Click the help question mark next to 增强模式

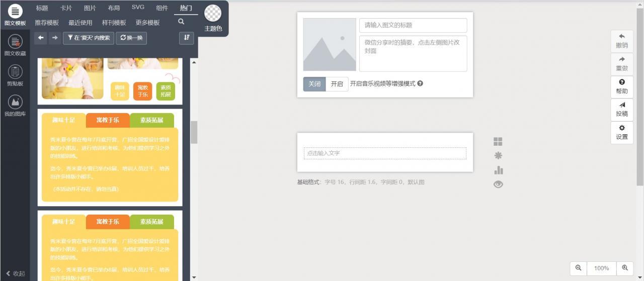[x=420, y=83]
